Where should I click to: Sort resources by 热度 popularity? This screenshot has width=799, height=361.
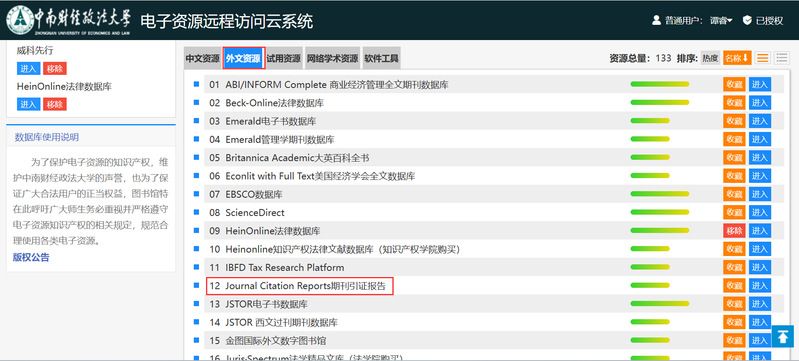[x=710, y=58]
